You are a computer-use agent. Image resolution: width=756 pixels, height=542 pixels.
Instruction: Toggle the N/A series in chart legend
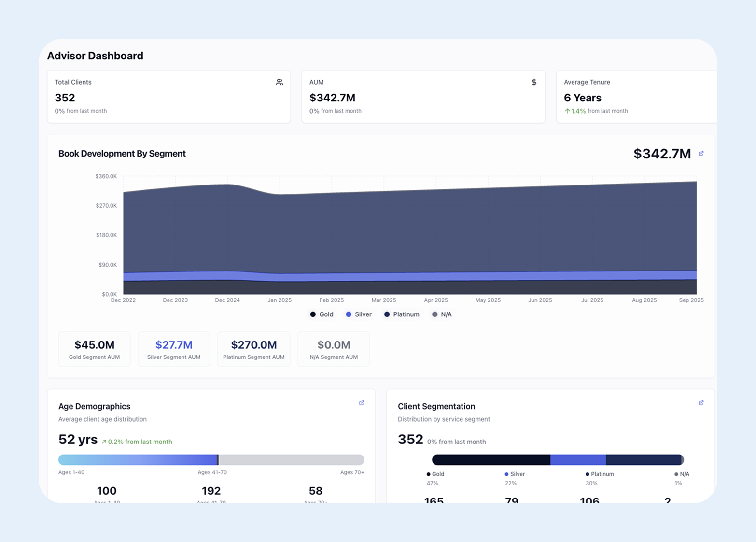click(x=442, y=314)
